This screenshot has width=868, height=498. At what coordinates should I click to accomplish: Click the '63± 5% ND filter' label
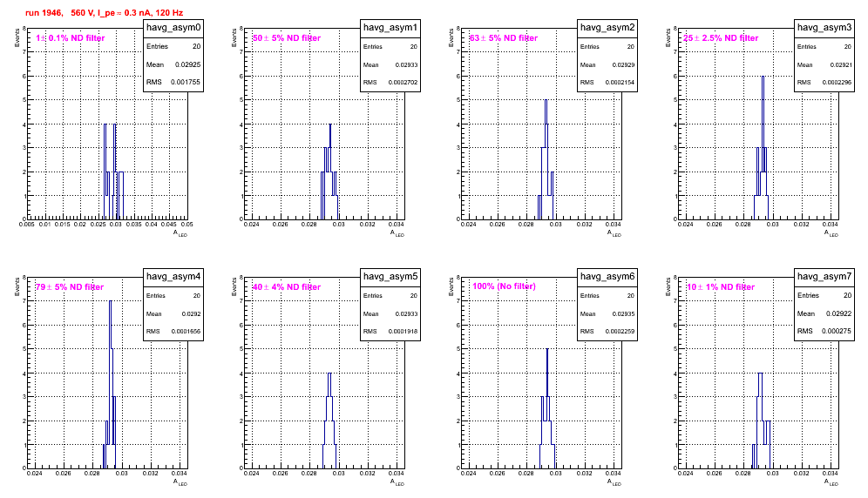pyautogui.click(x=504, y=38)
